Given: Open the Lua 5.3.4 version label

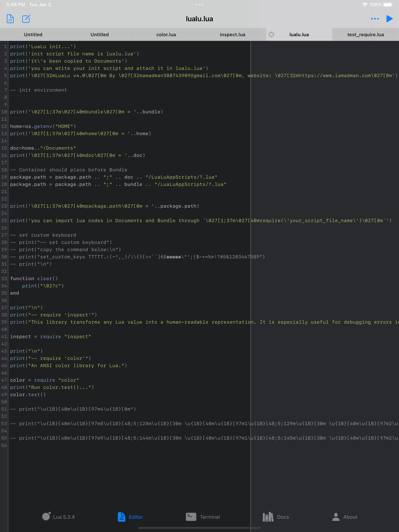Looking at the screenshot, I should [64, 517].
